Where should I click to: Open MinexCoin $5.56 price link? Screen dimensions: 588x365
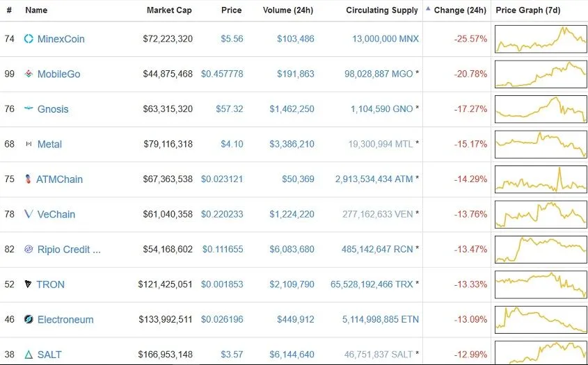pos(232,39)
